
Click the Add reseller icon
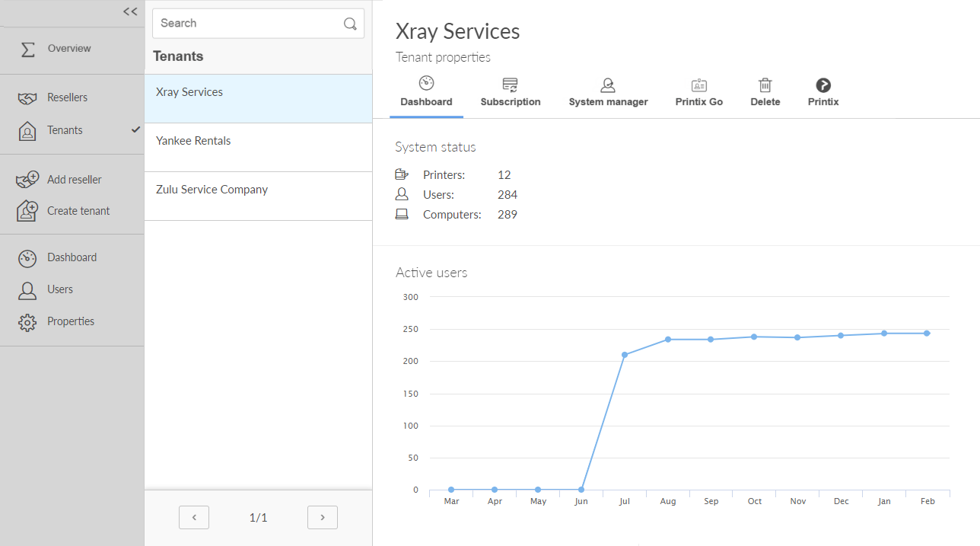pos(27,180)
